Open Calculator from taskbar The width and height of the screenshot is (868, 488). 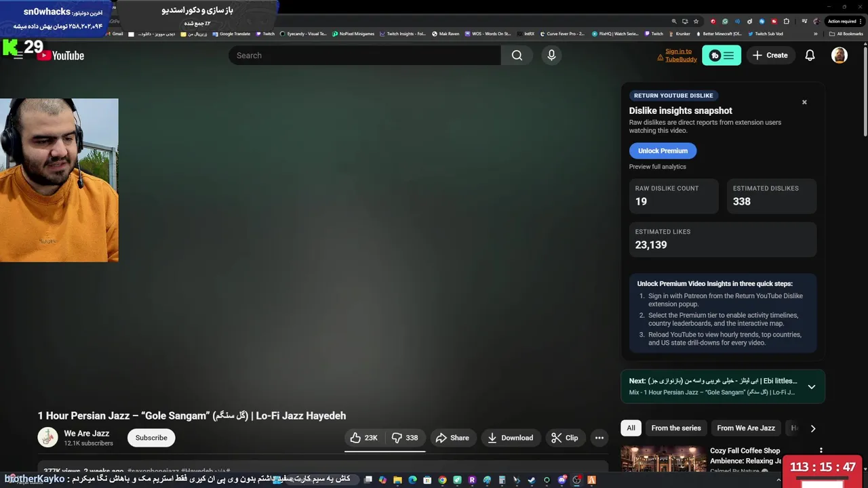pos(502,480)
